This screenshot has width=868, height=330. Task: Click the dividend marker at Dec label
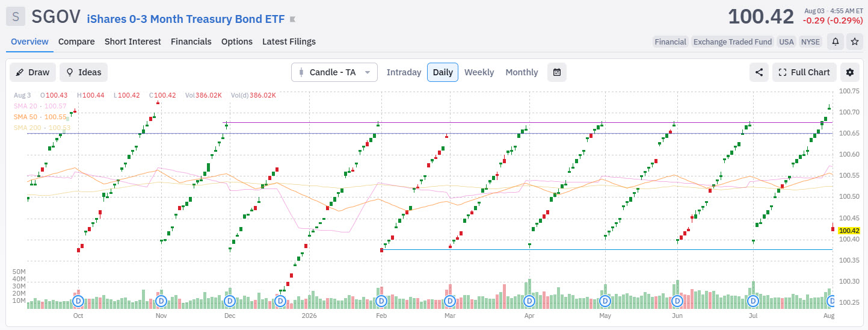229,300
